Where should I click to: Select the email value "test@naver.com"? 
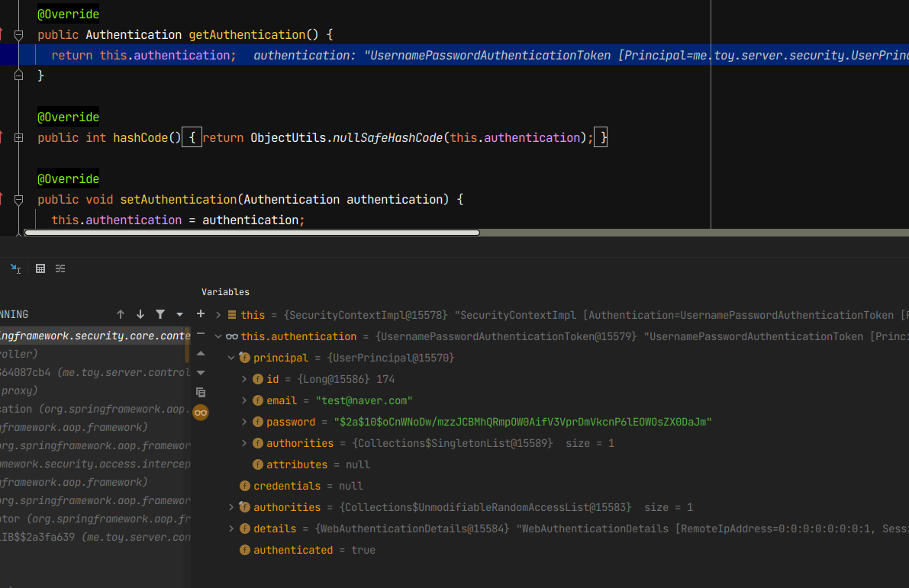(364, 401)
